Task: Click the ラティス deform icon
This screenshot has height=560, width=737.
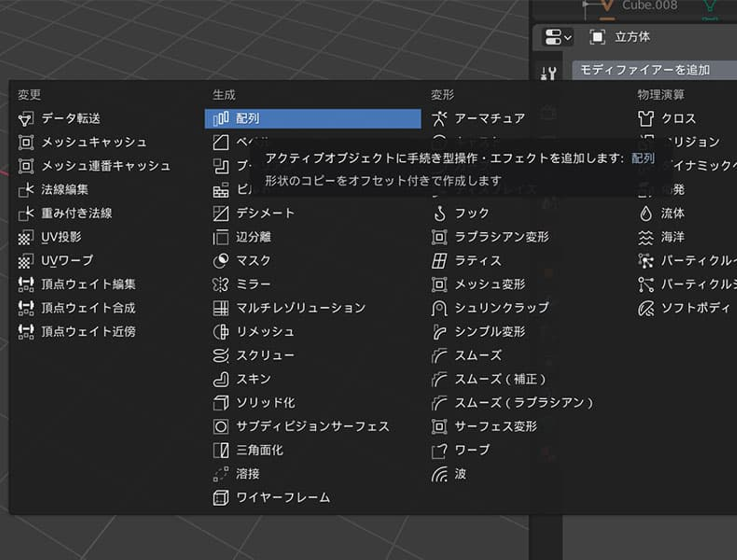Action: 439,261
